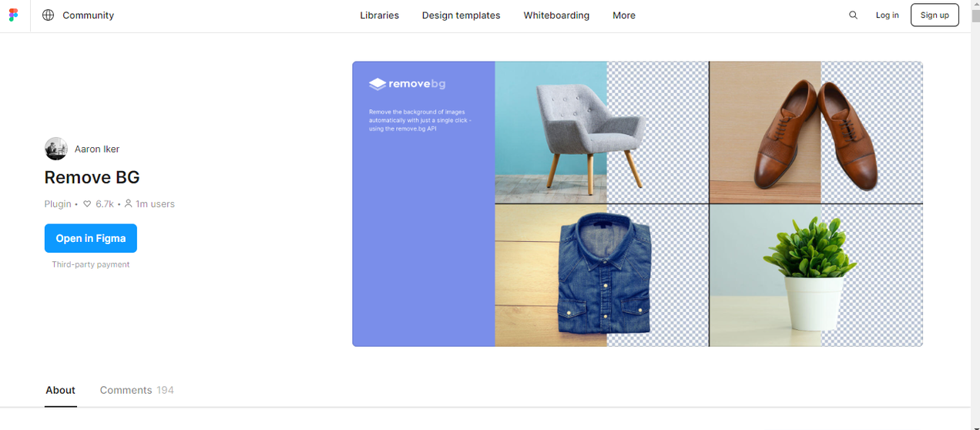Screen dimensions: 980x430
Task: Open Aaron Iker author link
Action: tap(97, 149)
